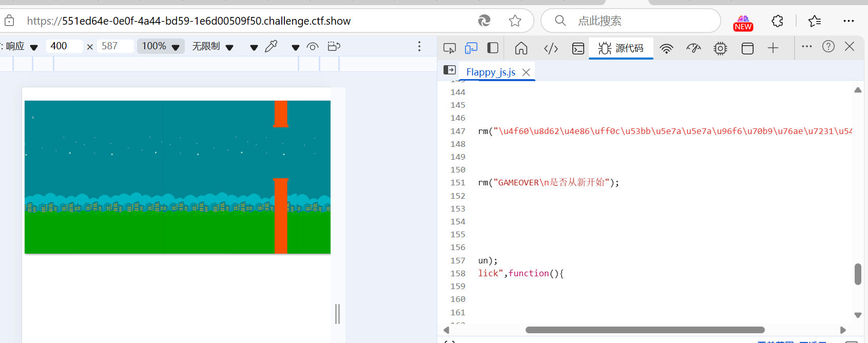The width and height of the screenshot is (868, 343).
Task: Add page to favorites star
Action: tap(515, 21)
